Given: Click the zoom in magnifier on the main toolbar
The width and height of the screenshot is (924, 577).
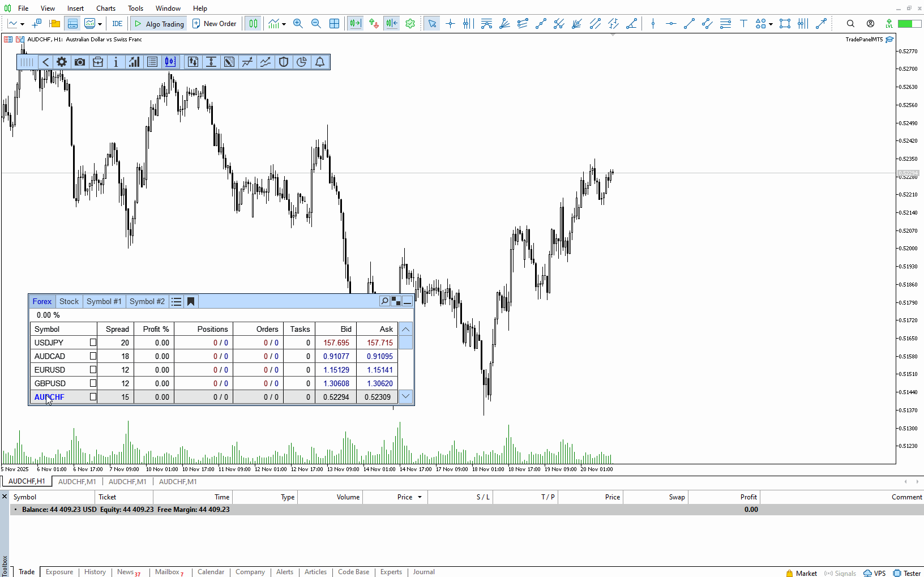Looking at the screenshot, I should tap(298, 24).
